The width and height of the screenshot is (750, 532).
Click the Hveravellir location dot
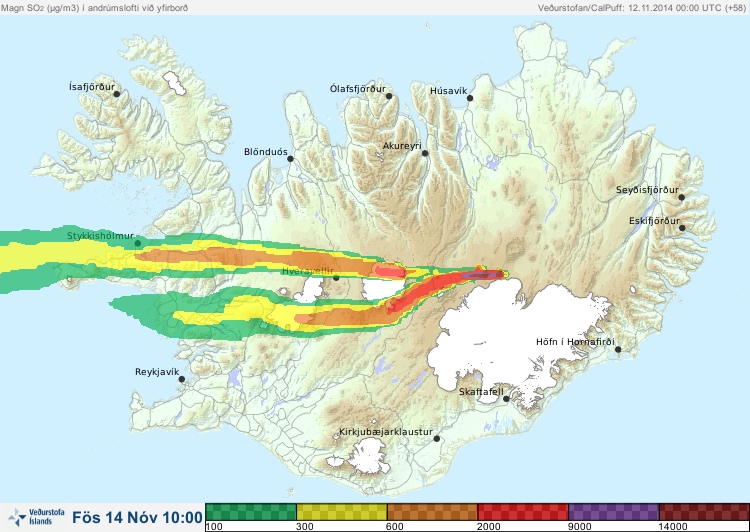(336, 278)
